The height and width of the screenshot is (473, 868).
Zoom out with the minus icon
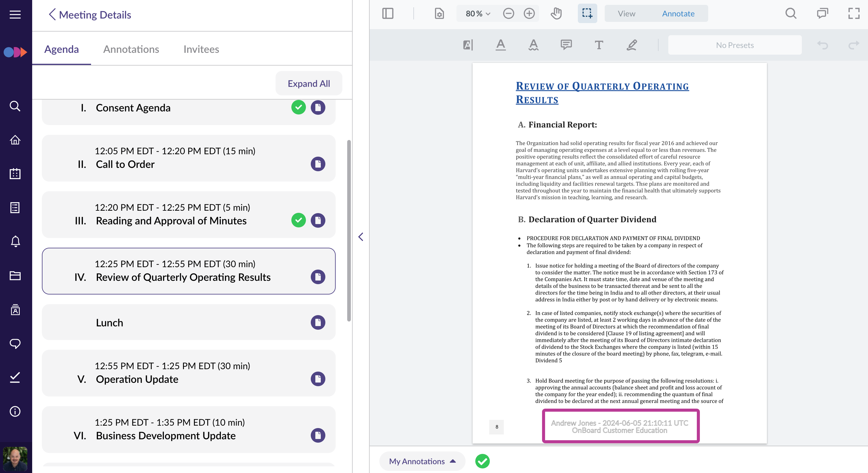click(x=508, y=13)
